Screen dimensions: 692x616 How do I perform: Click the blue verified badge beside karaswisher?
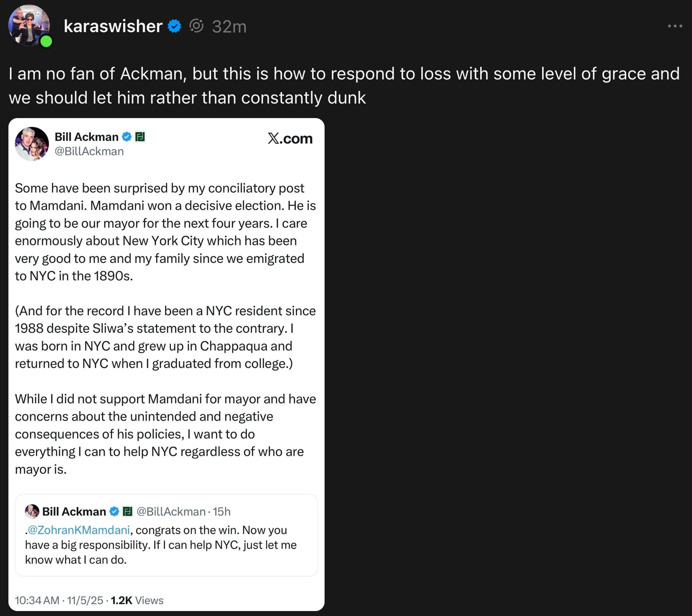pos(175,26)
